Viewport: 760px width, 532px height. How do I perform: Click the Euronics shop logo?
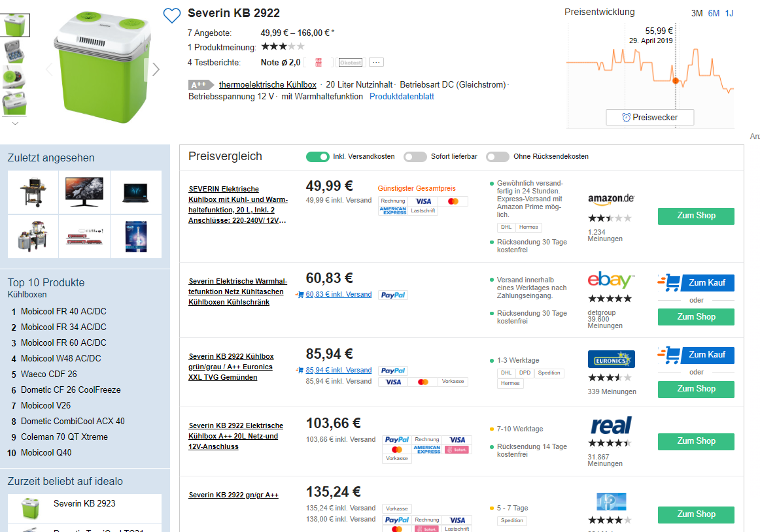611,359
